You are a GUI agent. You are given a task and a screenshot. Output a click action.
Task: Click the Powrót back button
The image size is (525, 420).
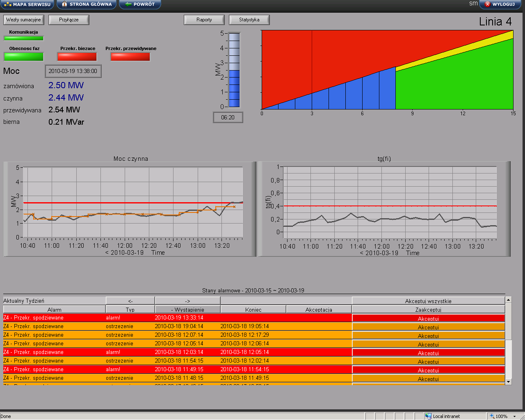[140, 5]
